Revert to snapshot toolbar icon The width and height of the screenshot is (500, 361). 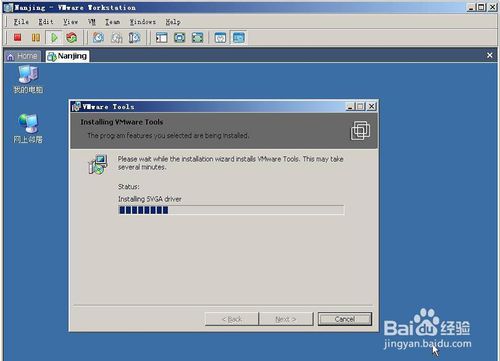click(116, 38)
